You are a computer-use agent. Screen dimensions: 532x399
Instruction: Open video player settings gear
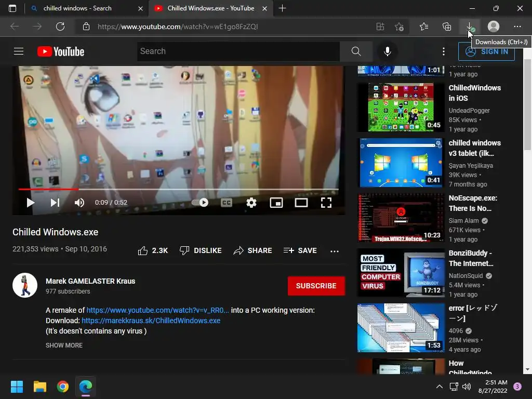[x=251, y=203]
